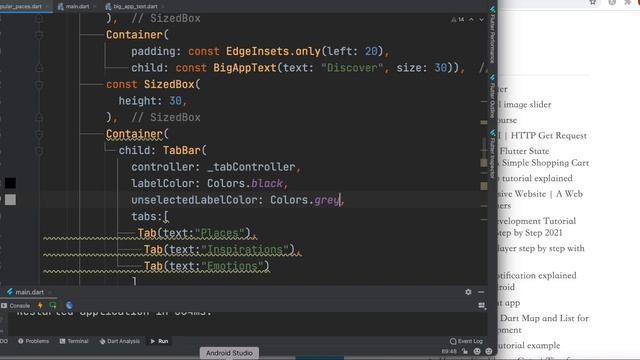
Task: Go to next highlighted error arrow
Action: pyautogui.click(x=482, y=19)
